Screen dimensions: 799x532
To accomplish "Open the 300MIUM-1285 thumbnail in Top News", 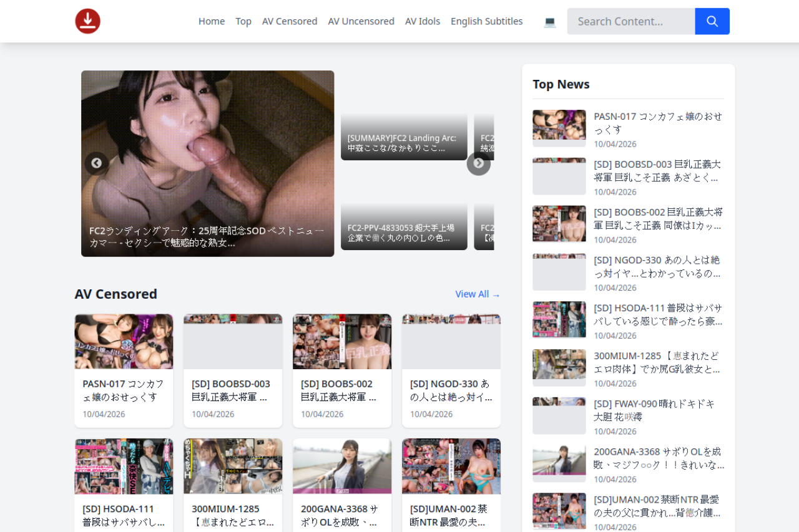I will point(559,368).
